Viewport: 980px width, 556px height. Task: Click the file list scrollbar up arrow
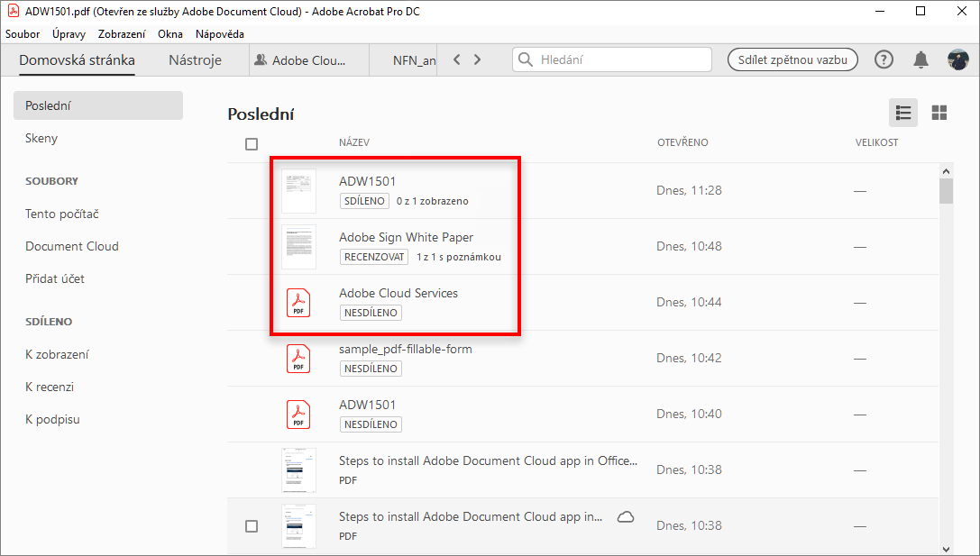pyautogui.click(x=947, y=171)
